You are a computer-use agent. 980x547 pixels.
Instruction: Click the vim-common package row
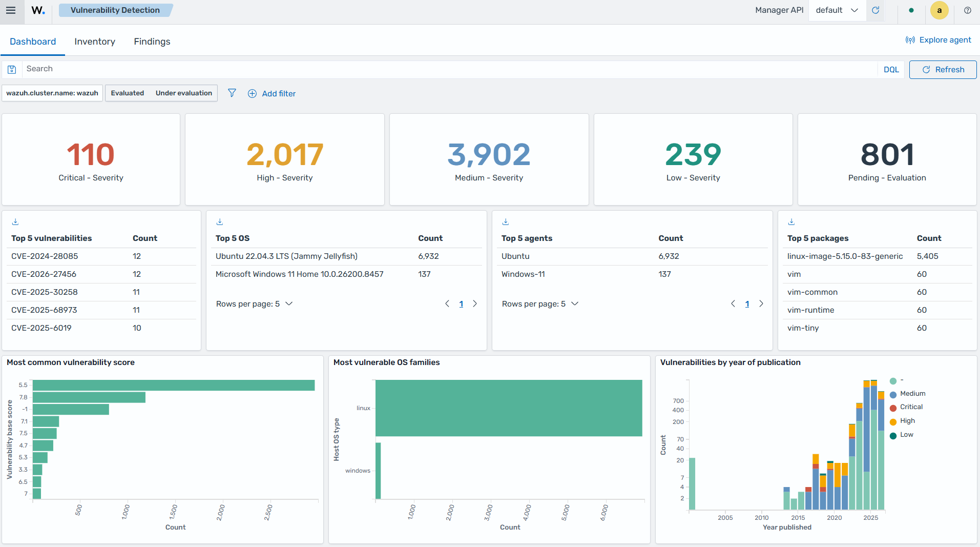point(877,292)
